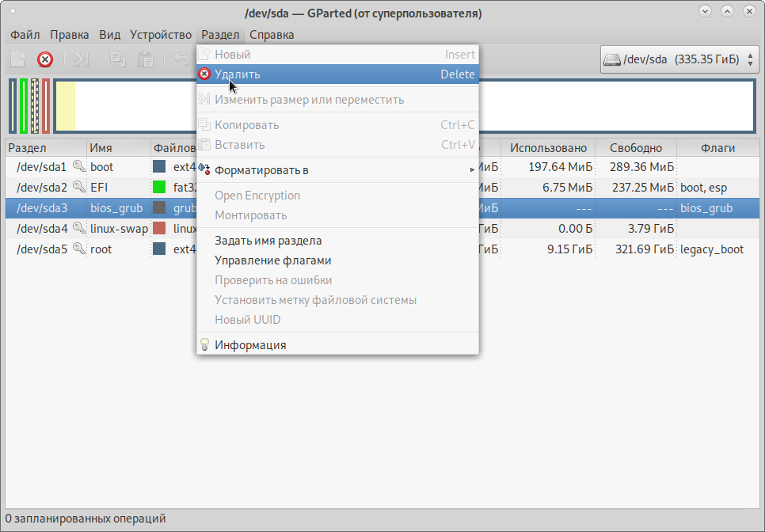Click the blue swatch of the root row
This screenshot has height=532, width=765.
pos(159,249)
